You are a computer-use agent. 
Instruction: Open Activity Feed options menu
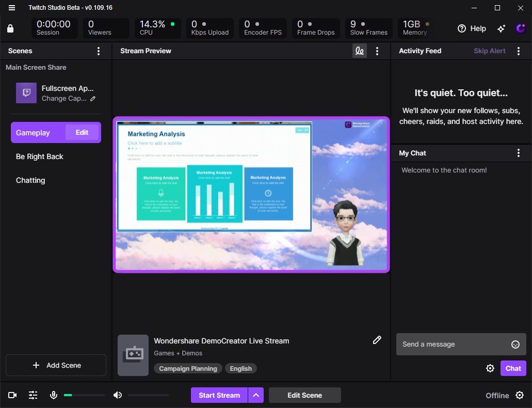coord(518,51)
